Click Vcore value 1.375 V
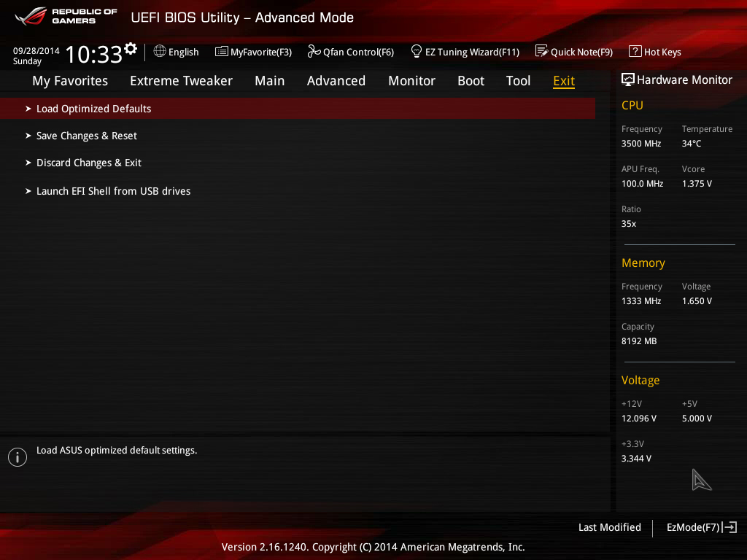Image resolution: width=747 pixels, height=560 pixels. [697, 183]
